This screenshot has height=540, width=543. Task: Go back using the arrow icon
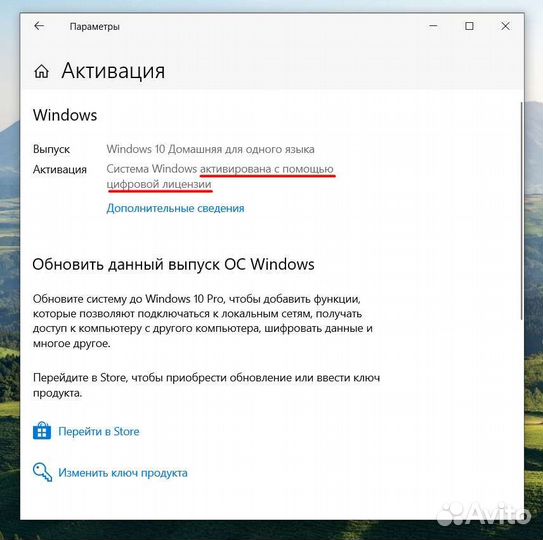[x=39, y=26]
